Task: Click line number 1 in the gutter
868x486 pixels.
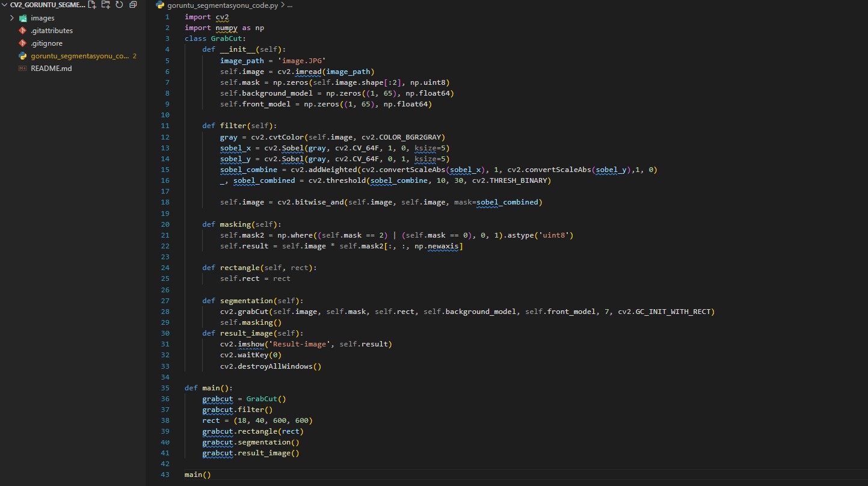Action: click(168, 17)
